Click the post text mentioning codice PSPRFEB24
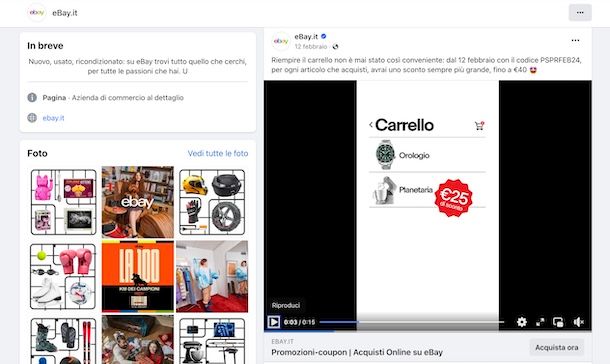Viewport: 610px width, 364px height. (x=426, y=65)
